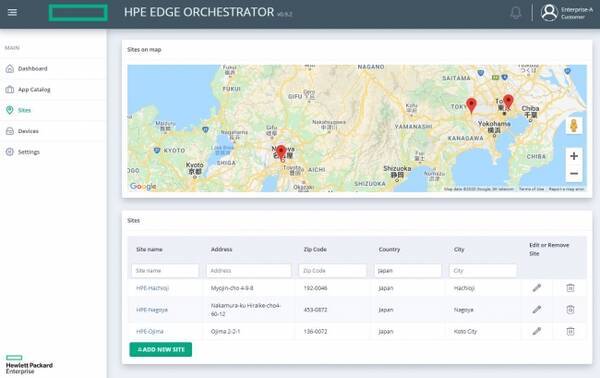600x378 pixels.
Task: Click the Sites location pin icon
Action: pos(10,110)
